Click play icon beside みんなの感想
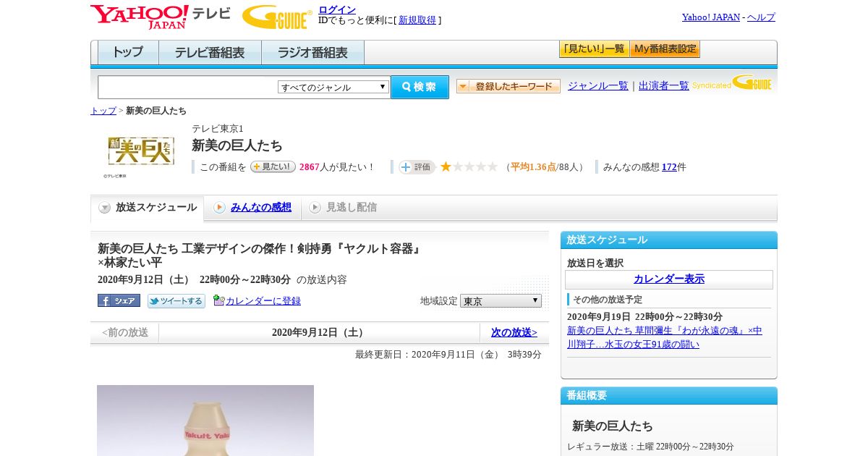Screen dimensions: 868x456 [219, 208]
